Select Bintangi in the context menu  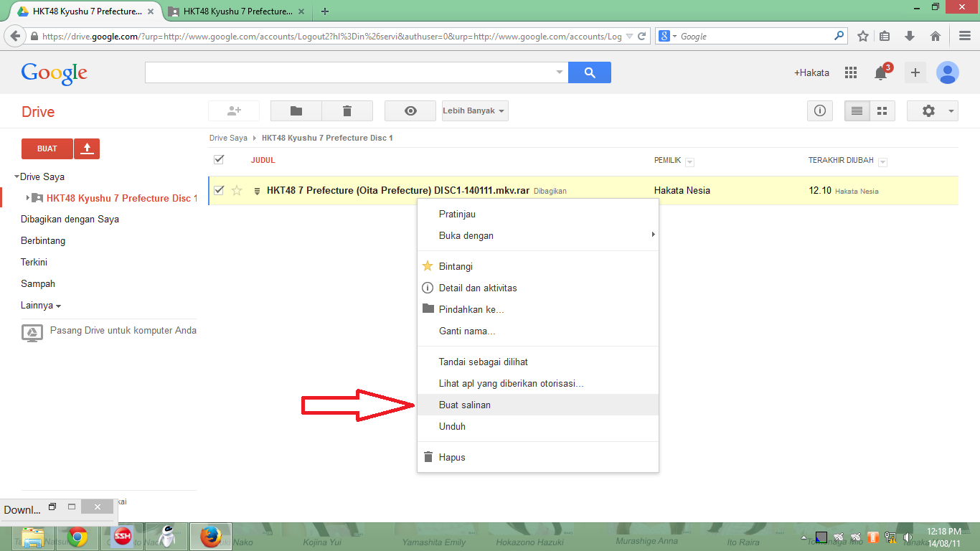pos(538,266)
